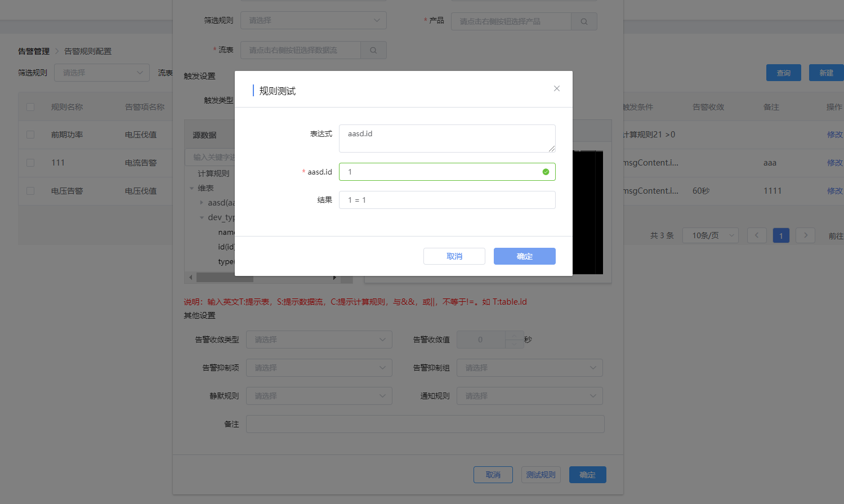Click the 1111 remark cell
This screenshot has height=504, width=844.
point(772,191)
